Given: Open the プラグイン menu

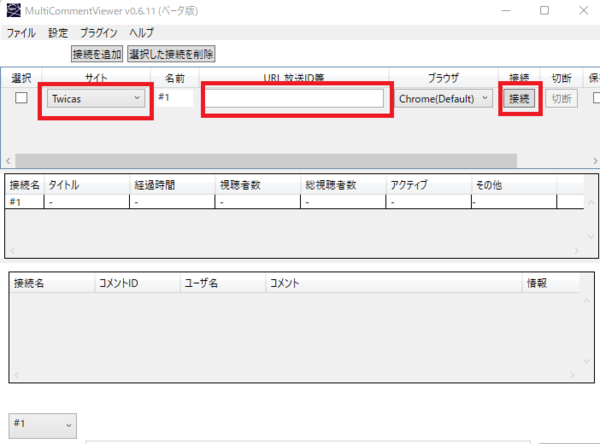Looking at the screenshot, I should (98, 33).
